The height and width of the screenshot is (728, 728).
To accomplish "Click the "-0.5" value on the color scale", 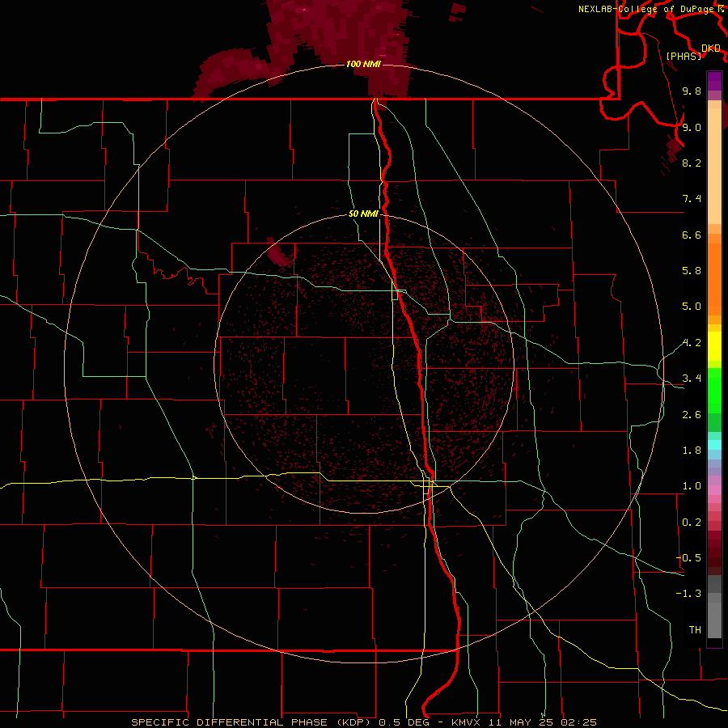I will click(x=688, y=558).
